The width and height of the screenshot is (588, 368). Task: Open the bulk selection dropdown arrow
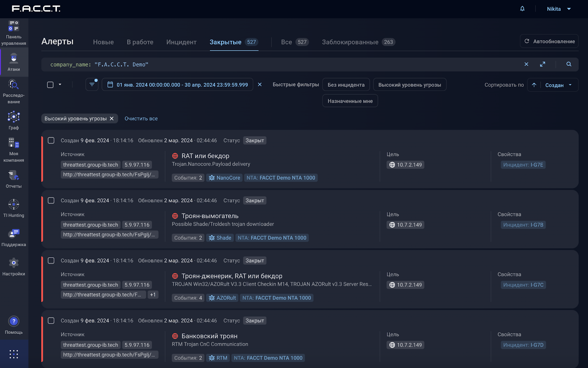(60, 85)
